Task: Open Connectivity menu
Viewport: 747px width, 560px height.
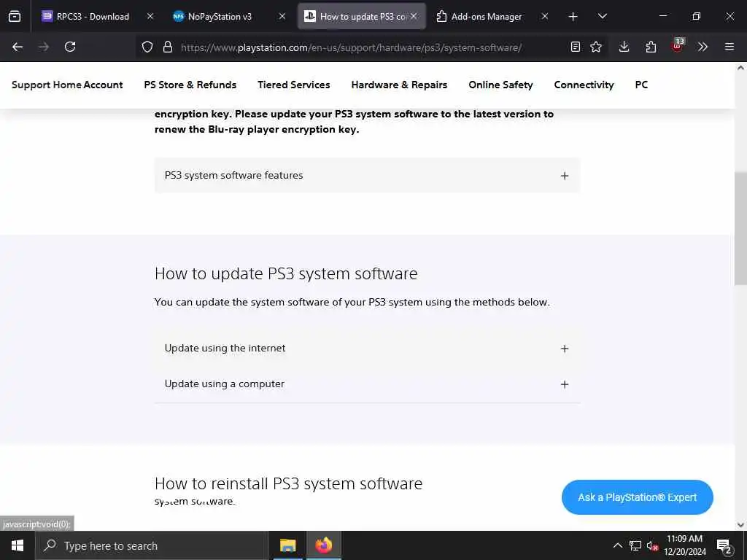Action: pos(584,85)
